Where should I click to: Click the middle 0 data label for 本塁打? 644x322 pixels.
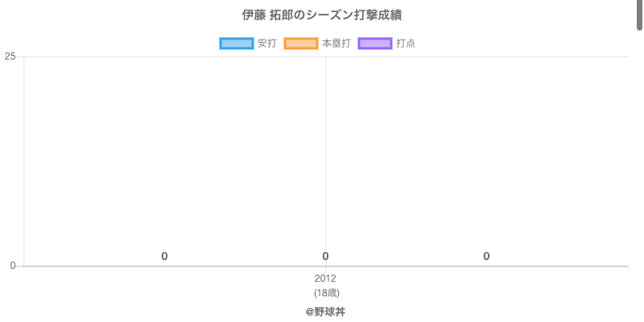click(x=325, y=257)
